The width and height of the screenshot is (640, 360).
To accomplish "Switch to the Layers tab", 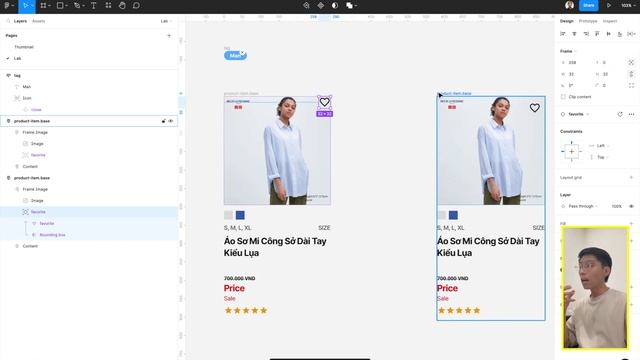I will click(20, 21).
